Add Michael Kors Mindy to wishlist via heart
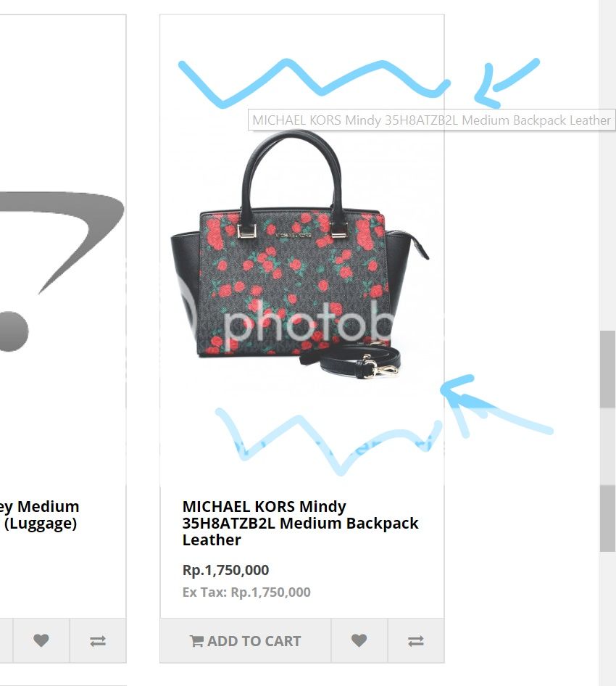Screen dimensions: 616x686 coord(359,640)
